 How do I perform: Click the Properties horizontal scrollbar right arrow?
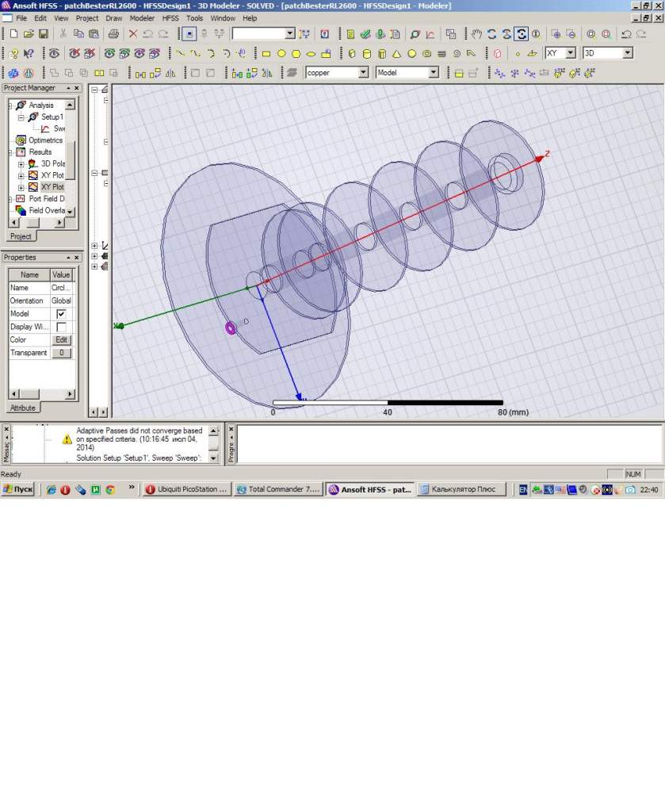point(70,394)
